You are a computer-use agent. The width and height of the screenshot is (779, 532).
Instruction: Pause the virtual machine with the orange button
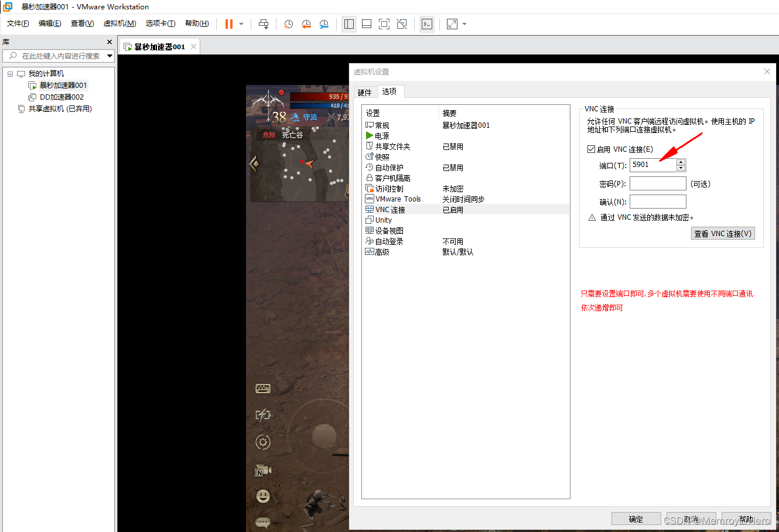228,24
